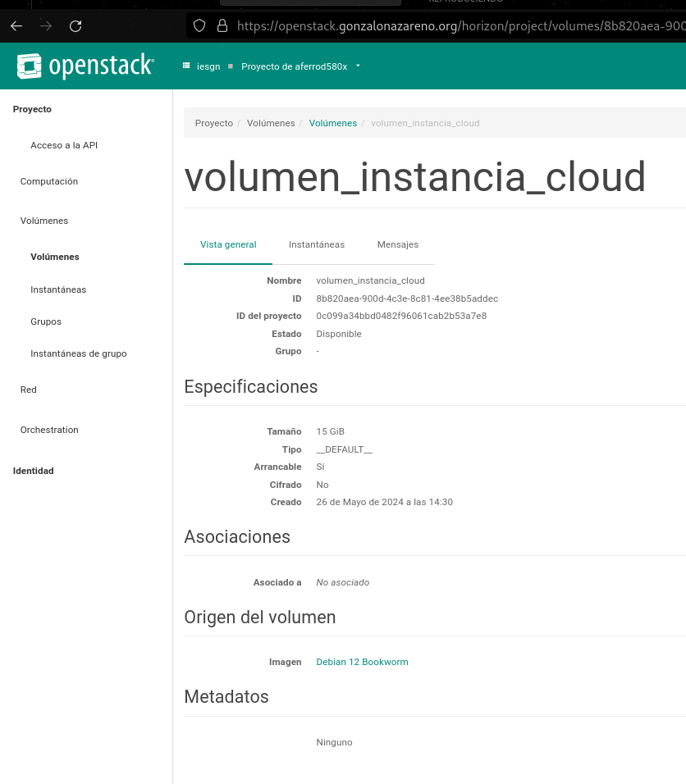Image resolution: width=686 pixels, height=784 pixels.
Task: Click the browser forward arrow
Action: click(46, 26)
